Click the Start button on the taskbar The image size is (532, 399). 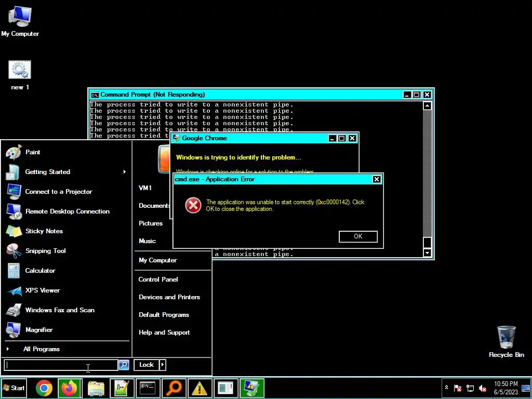14,388
